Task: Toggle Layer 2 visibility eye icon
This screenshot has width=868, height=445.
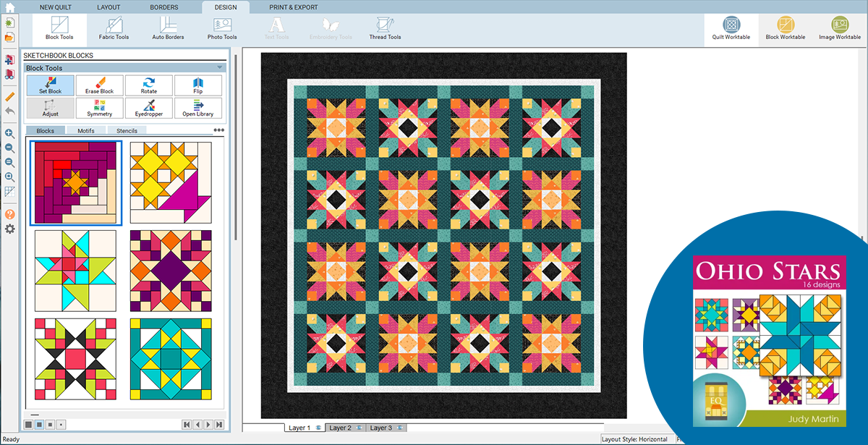Action: click(x=358, y=428)
